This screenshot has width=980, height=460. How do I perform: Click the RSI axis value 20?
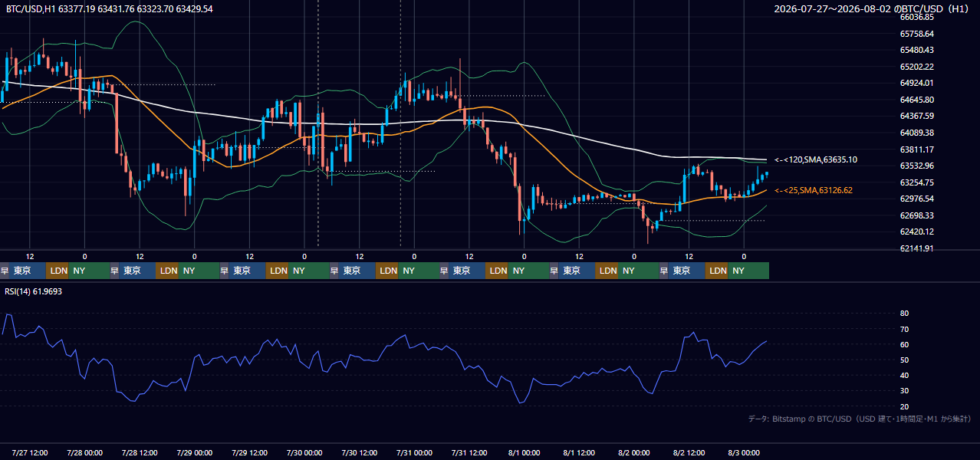(x=904, y=406)
